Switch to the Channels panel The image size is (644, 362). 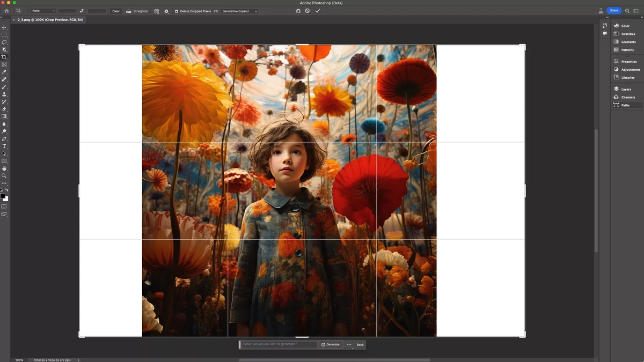pyautogui.click(x=626, y=97)
